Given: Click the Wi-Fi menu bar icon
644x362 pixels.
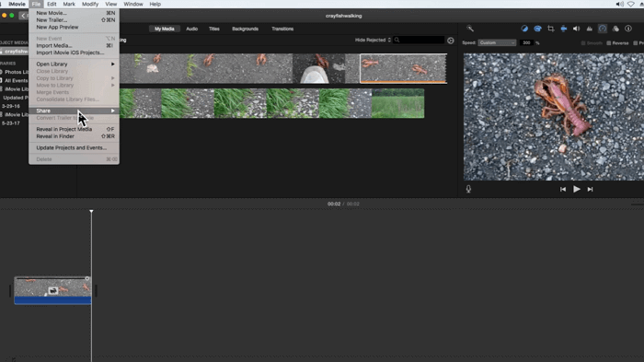Looking at the screenshot, I should pyautogui.click(x=631, y=4).
